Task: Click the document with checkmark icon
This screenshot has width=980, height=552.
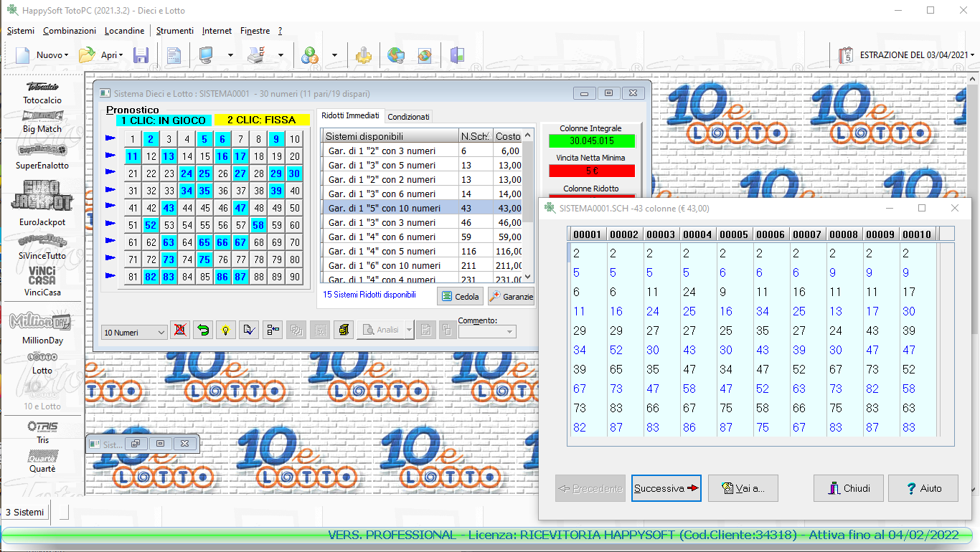Action: (x=249, y=330)
